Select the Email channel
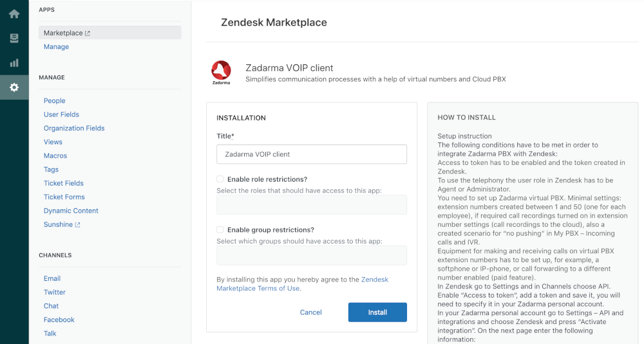 pyautogui.click(x=52, y=278)
